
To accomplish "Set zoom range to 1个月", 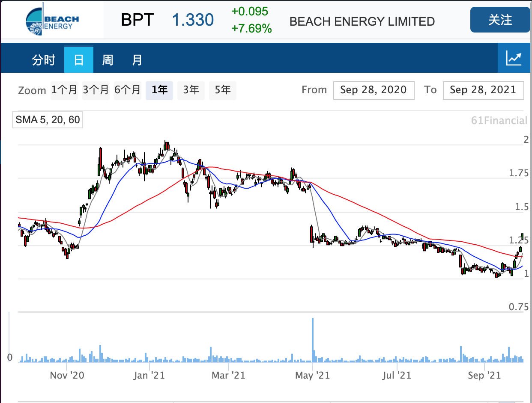I will click(64, 90).
